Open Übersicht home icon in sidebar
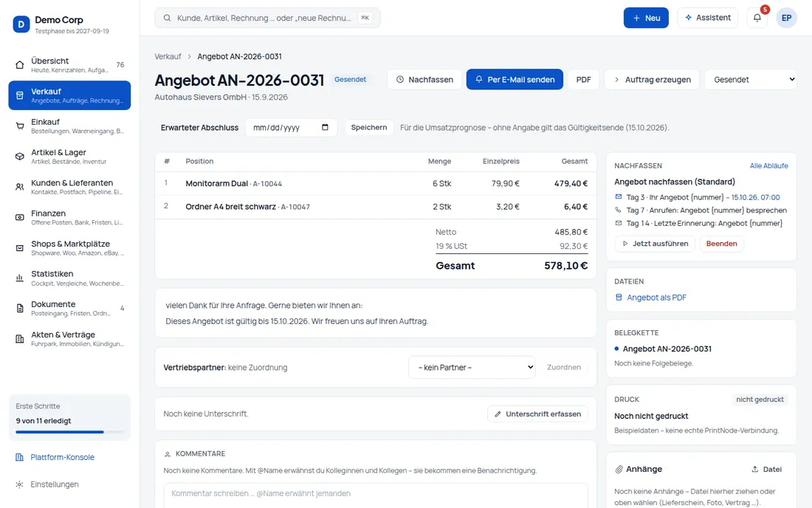 20,65
